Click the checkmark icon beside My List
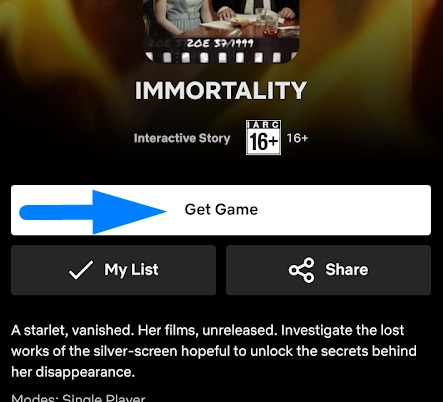Image resolution: width=443 pixels, height=402 pixels. pos(81,270)
